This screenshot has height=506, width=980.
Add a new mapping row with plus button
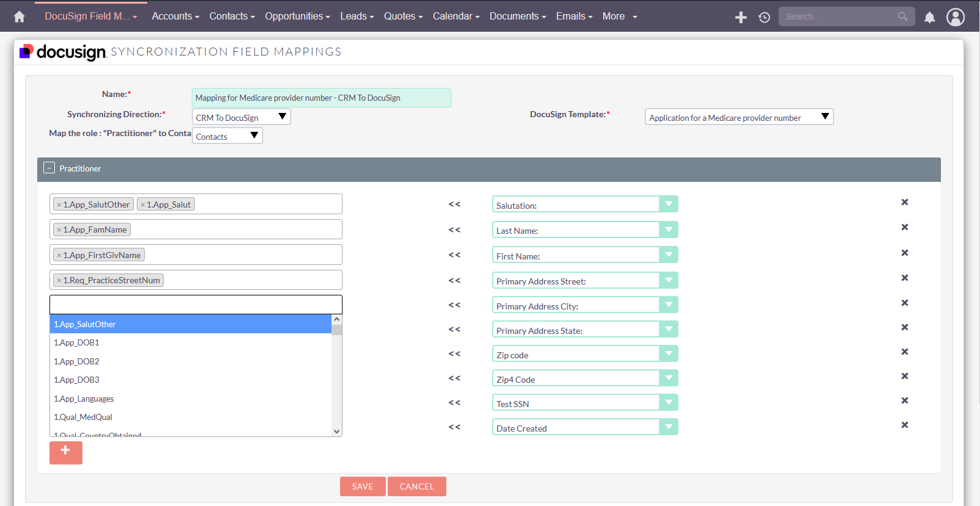pyautogui.click(x=65, y=452)
